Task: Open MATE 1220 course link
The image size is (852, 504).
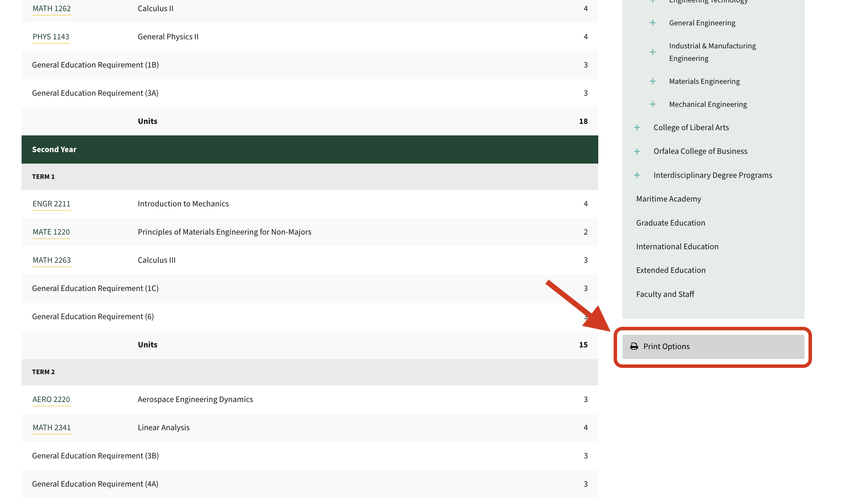Action: pos(51,232)
